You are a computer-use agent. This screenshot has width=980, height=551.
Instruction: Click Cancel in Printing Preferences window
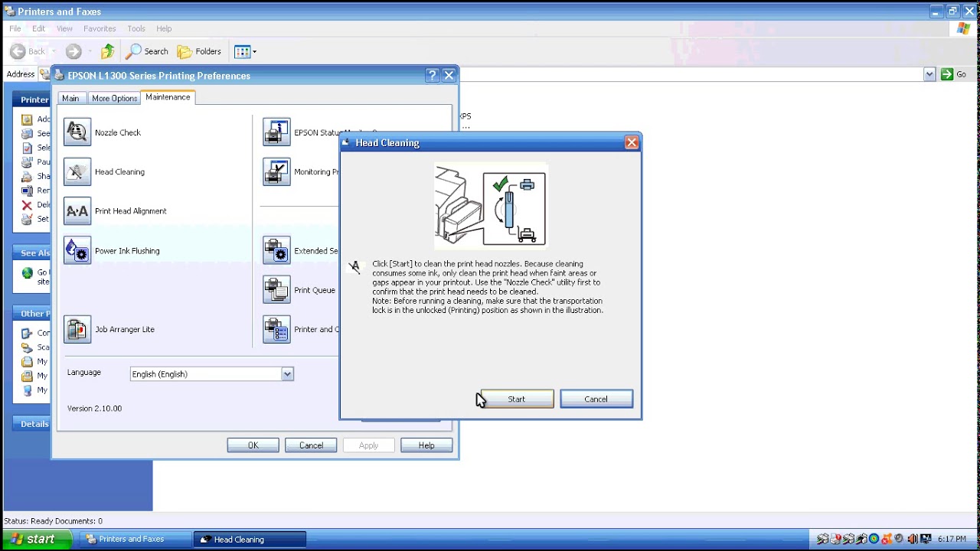coord(311,445)
